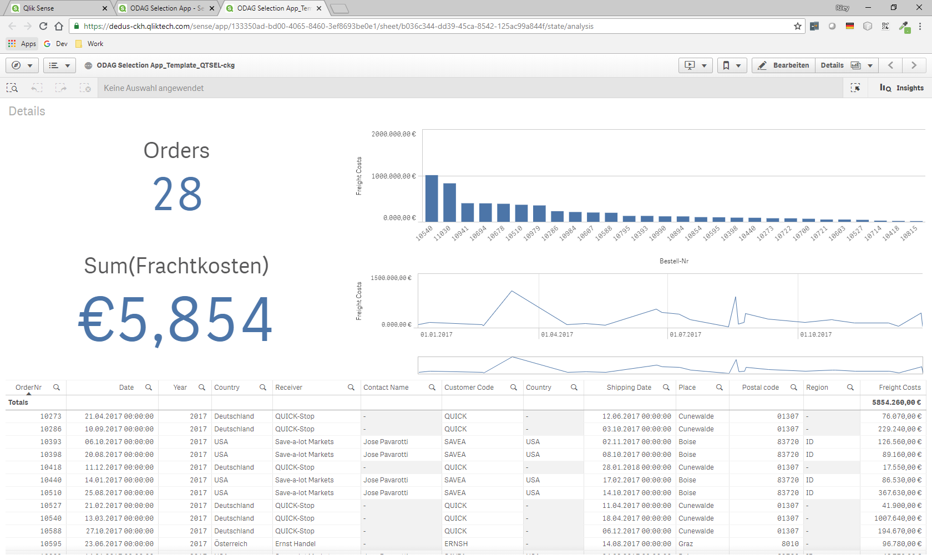Click the Riley profile button in title bar
This screenshot has height=560, width=932.
point(842,8)
